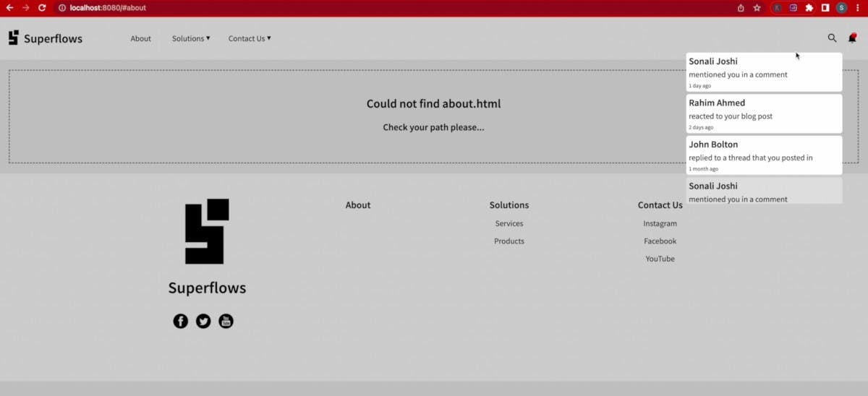This screenshot has width=868, height=396.
Task: Expand the Solutions dropdown in navbar
Action: (191, 38)
